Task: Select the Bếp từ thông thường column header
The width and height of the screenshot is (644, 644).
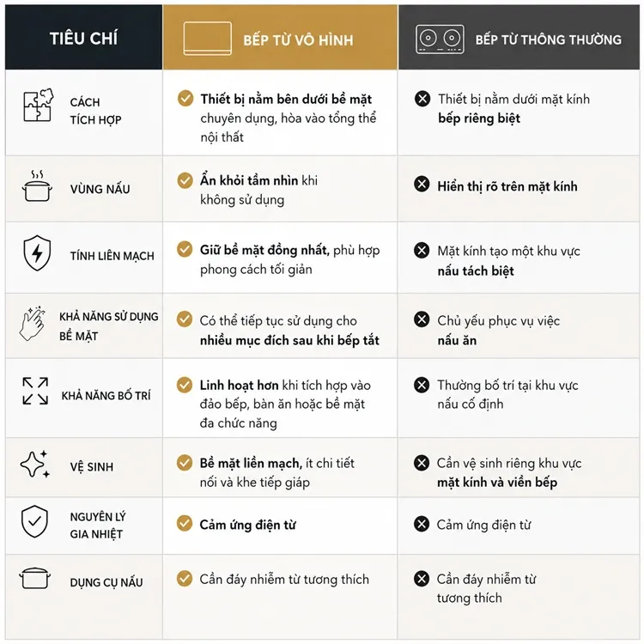Action: tap(519, 38)
